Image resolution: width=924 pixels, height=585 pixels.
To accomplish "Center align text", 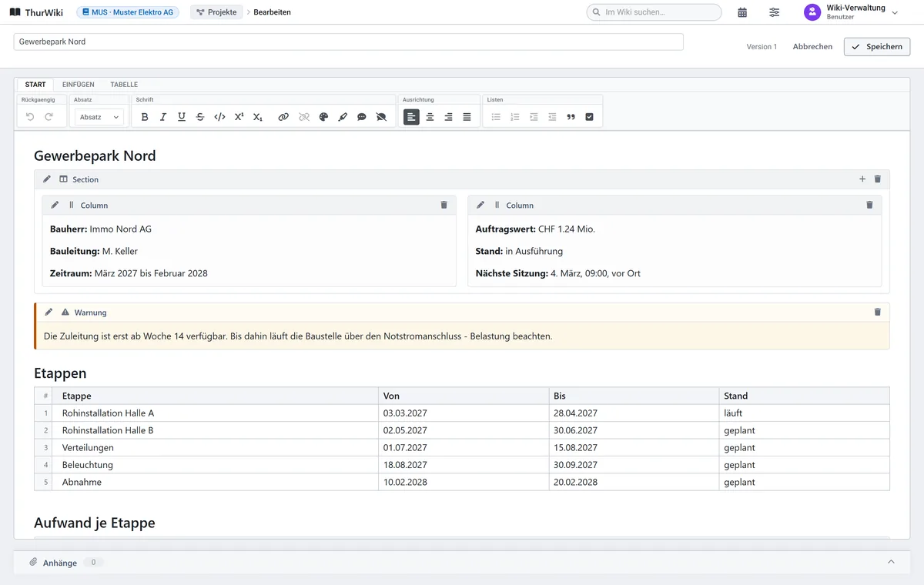I will 430,117.
